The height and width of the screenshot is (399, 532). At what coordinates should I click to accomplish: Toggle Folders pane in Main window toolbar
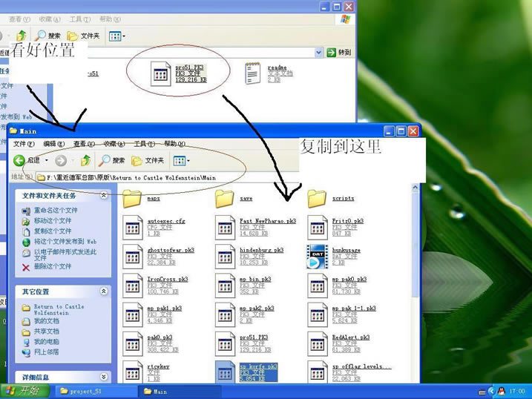pyautogui.click(x=148, y=160)
